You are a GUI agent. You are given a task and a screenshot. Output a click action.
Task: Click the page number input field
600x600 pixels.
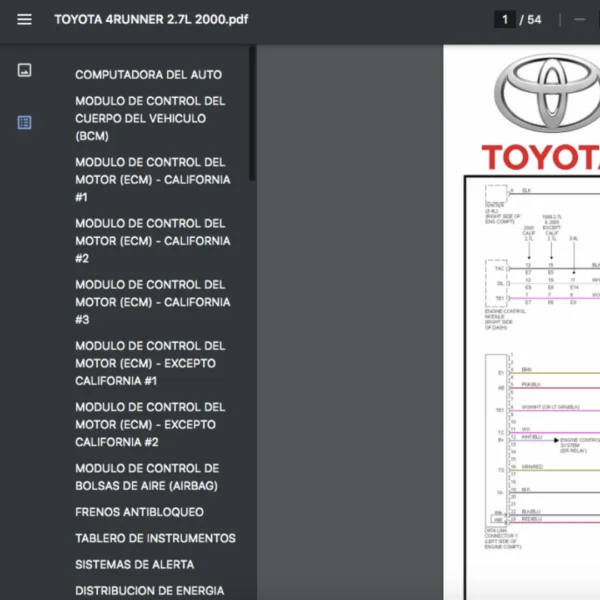(x=505, y=19)
